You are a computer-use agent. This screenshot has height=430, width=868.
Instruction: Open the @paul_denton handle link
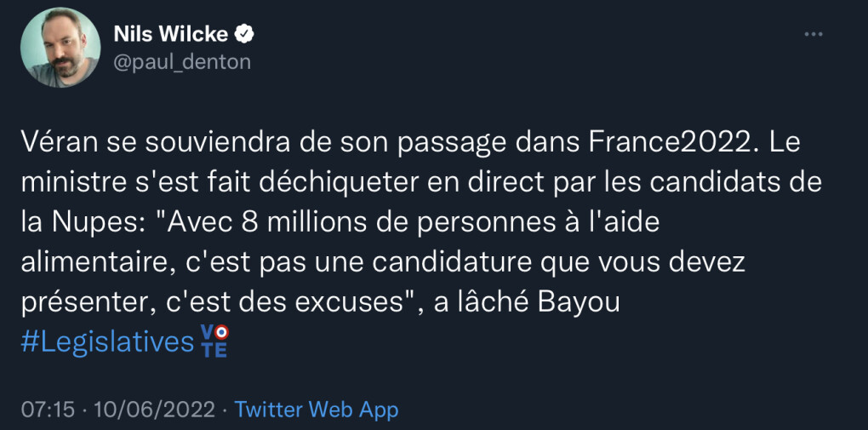click(182, 62)
